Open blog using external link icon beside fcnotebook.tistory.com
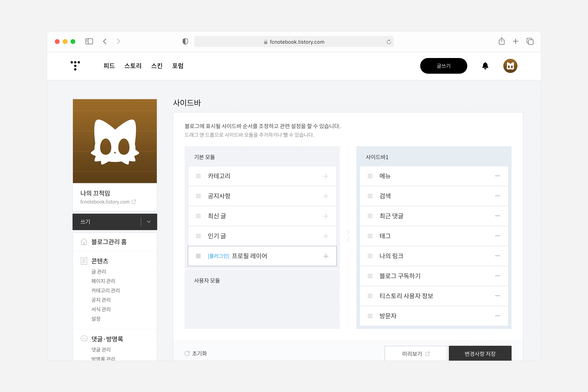The width and height of the screenshot is (588, 392). coord(134,201)
